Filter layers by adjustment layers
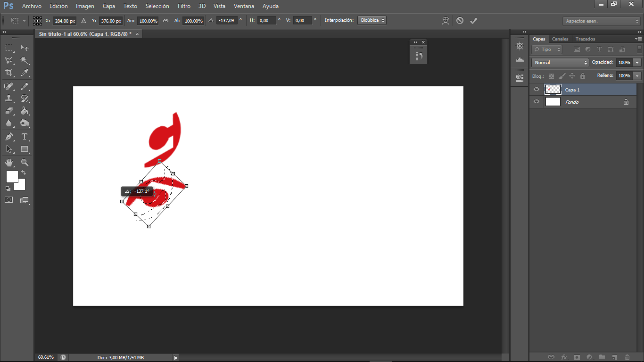644x362 pixels. [588, 49]
